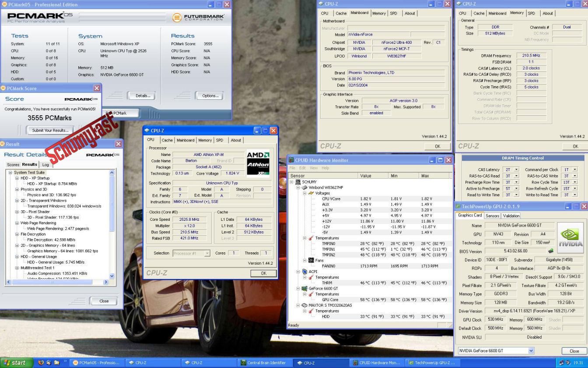
Task: Open the Cache tab in Mainboard CPU-Z window
Action: (341, 13)
